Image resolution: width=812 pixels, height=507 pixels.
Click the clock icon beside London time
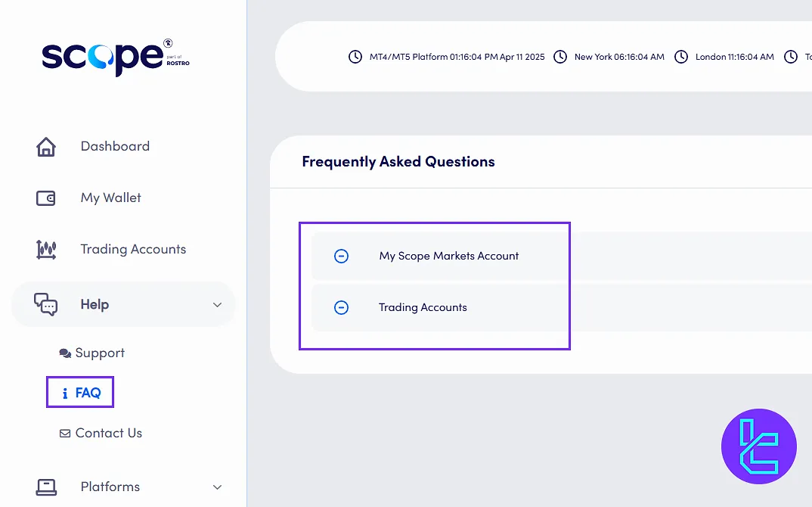681,57
